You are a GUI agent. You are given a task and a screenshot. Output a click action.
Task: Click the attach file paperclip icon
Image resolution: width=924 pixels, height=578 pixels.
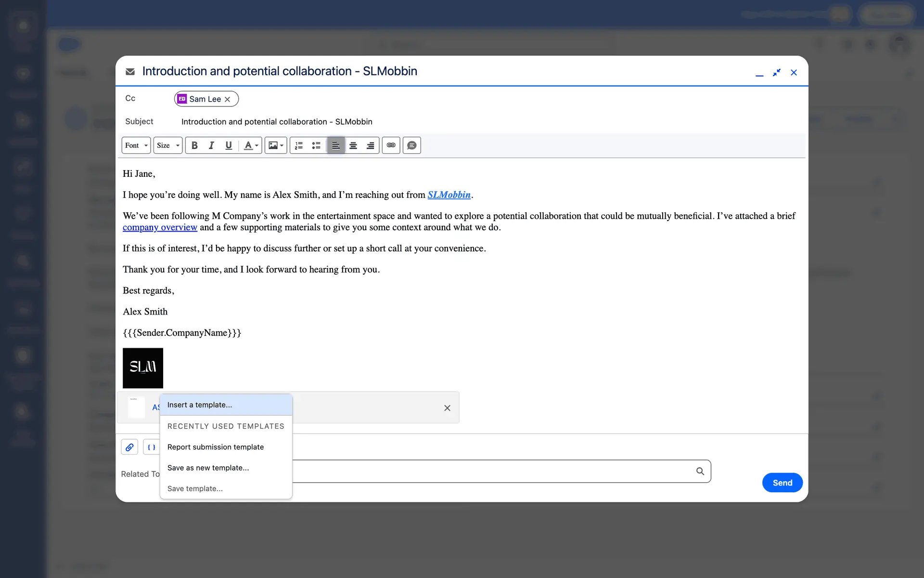(x=129, y=447)
